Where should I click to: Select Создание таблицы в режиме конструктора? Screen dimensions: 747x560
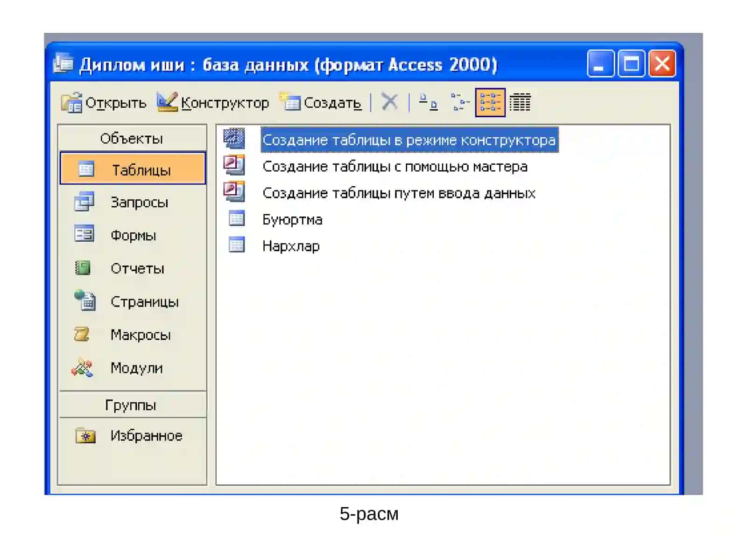click(409, 140)
